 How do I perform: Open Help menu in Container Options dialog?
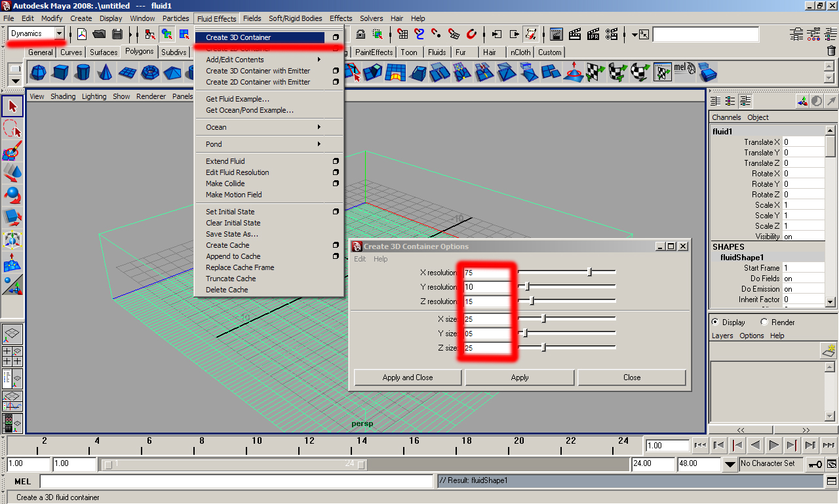click(x=381, y=259)
